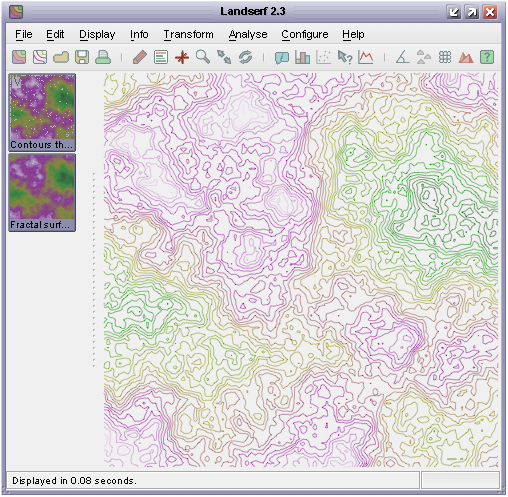Select the pencil edit tool
The width and height of the screenshot is (508, 497).
tap(140, 57)
